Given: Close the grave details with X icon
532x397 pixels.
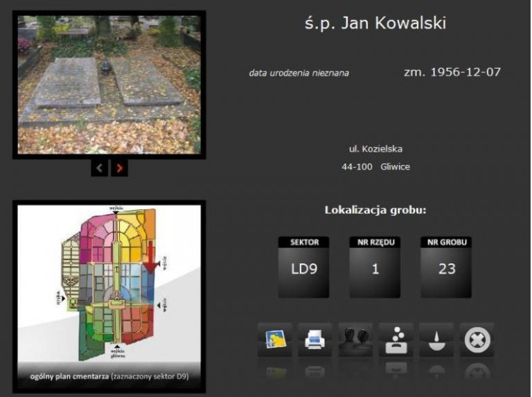Looking at the screenshot, I should [477, 339].
